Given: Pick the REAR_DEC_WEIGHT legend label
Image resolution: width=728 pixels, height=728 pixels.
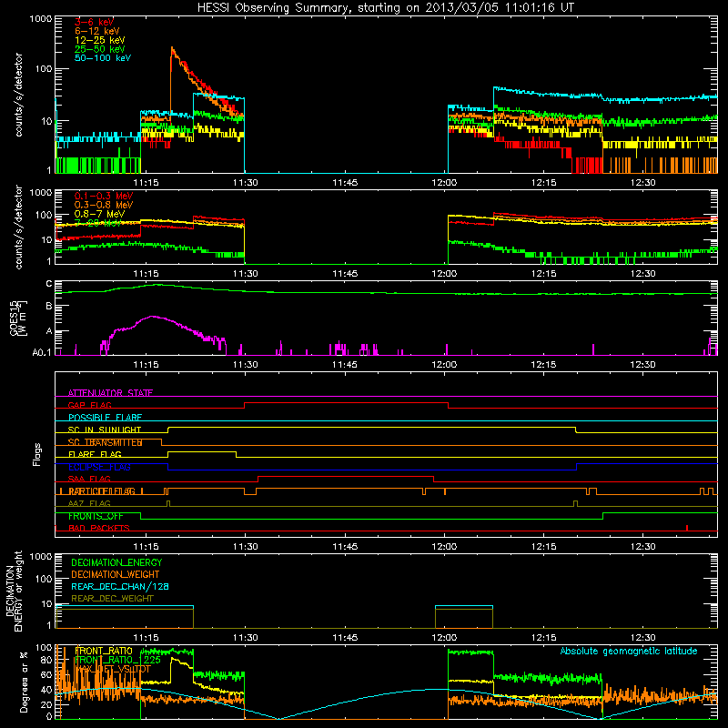Looking at the screenshot, I should point(112,599).
